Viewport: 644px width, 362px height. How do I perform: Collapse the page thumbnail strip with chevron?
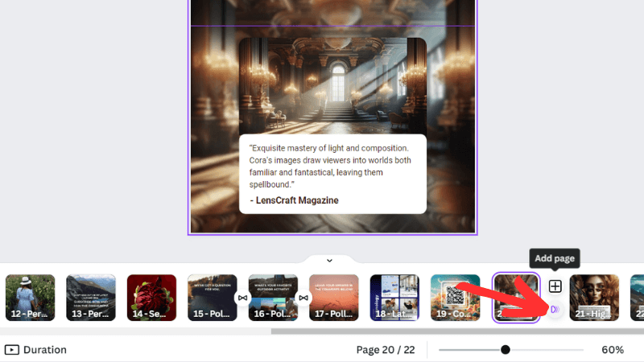(329, 260)
